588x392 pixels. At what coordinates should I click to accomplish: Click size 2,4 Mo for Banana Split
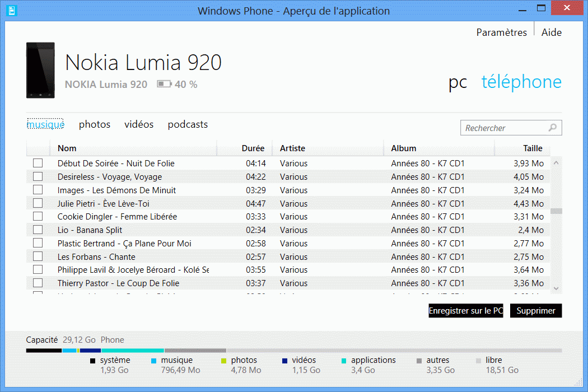point(531,230)
